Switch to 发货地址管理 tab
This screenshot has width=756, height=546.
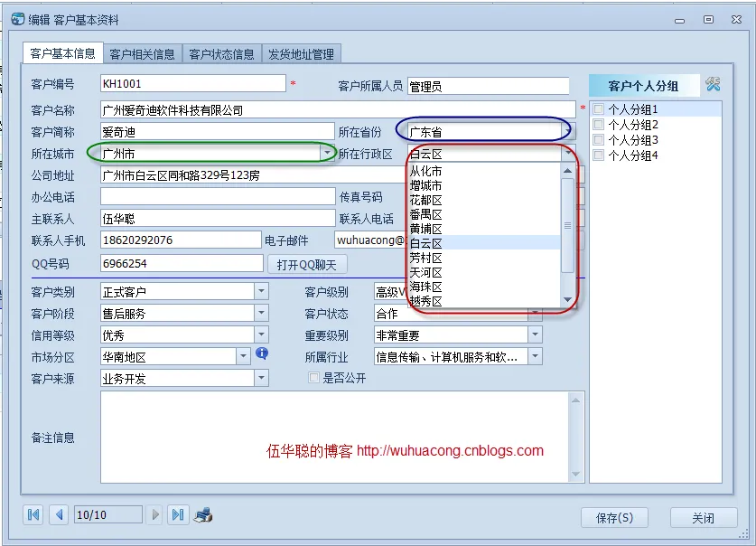coord(302,54)
